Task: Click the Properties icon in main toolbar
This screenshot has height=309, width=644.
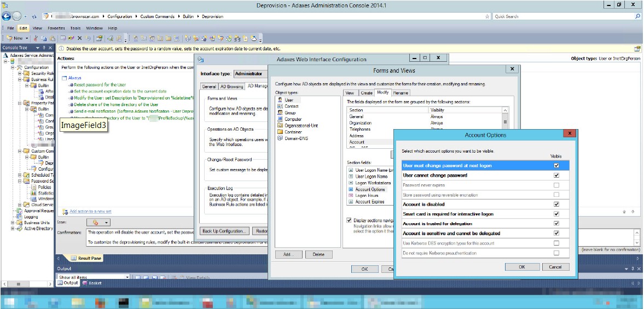Action: (x=99, y=38)
